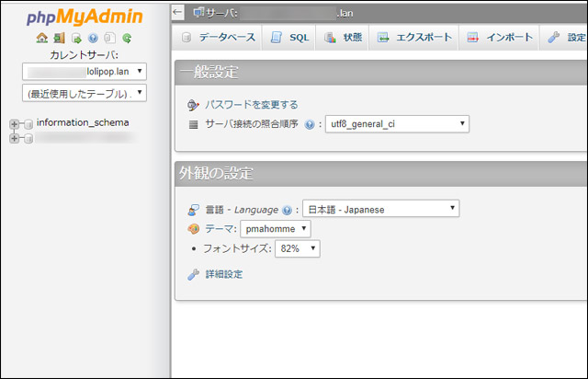
Task: Expand the information_schema database tree node
Action: point(15,123)
